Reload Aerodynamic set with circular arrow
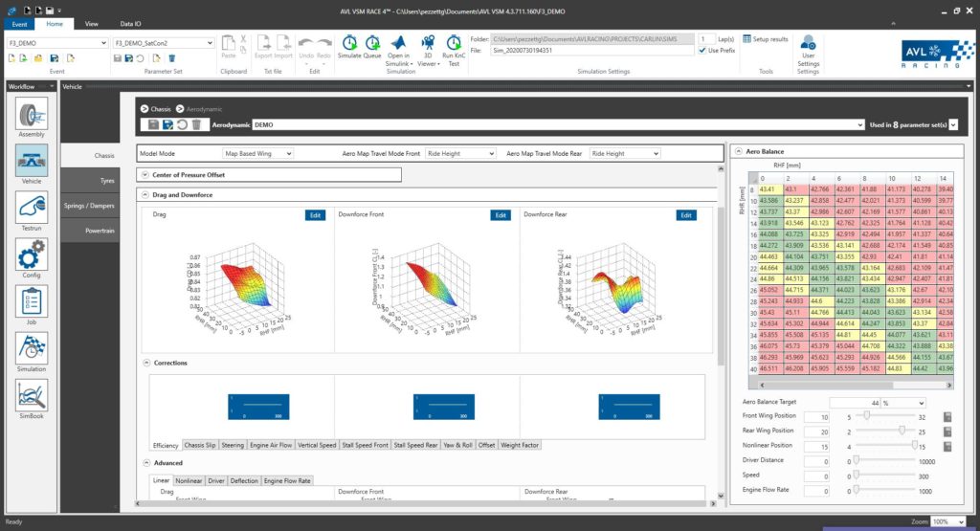 point(182,124)
